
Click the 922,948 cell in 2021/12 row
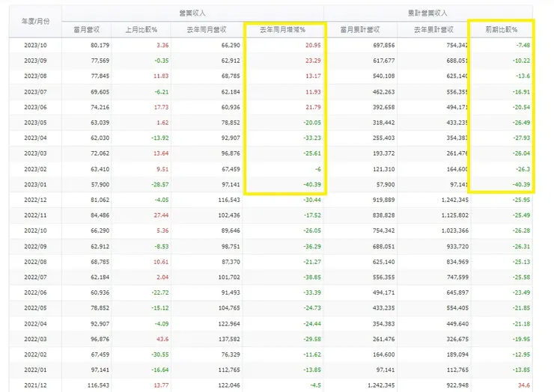pyautogui.click(x=458, y=385)
